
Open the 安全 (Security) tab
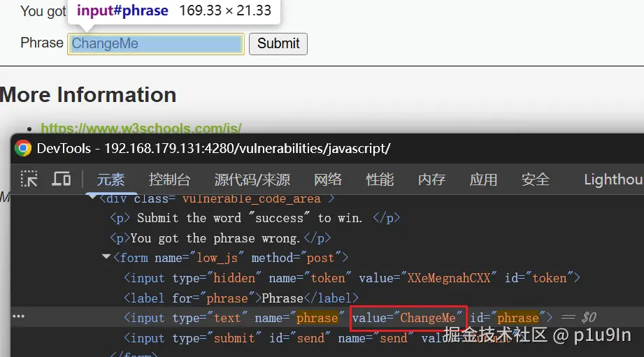coord(535,180)
